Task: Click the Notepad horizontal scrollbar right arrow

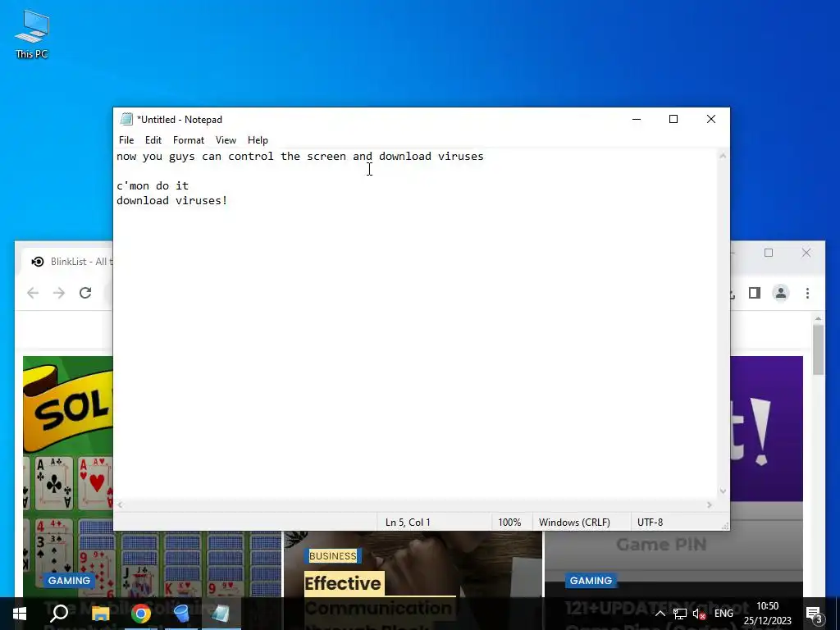Action: click(710, 504)
